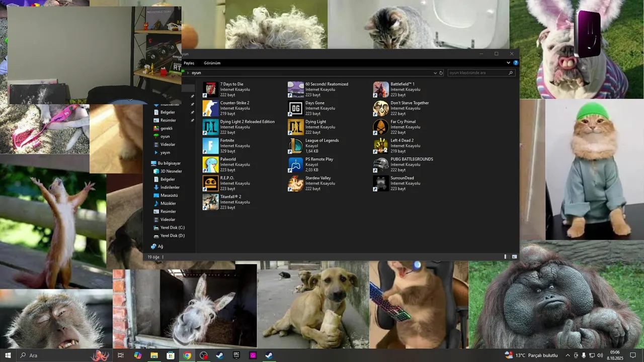Open the Paylaş ribbon tab
644x362 pixels.
189,63
